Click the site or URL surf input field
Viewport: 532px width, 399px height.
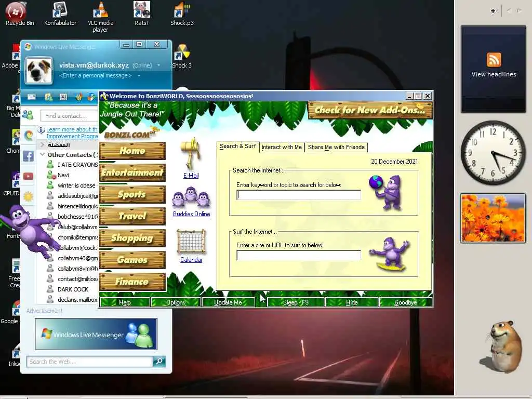(299, 255)
